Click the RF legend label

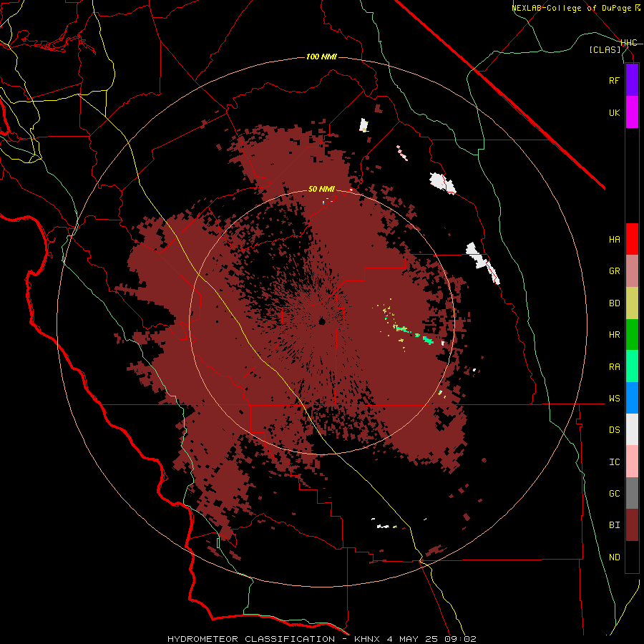(614, 80)
